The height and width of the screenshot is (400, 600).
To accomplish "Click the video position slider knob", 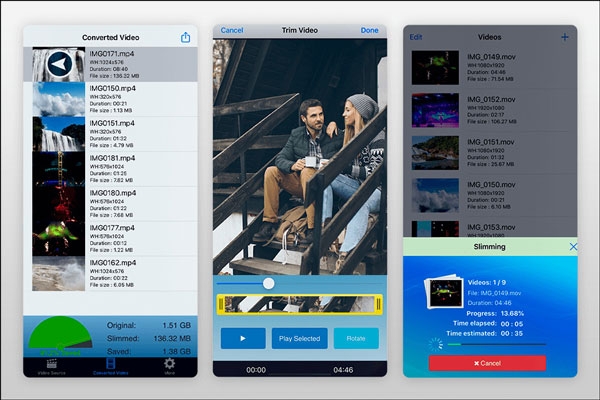I will click(268, 283).
